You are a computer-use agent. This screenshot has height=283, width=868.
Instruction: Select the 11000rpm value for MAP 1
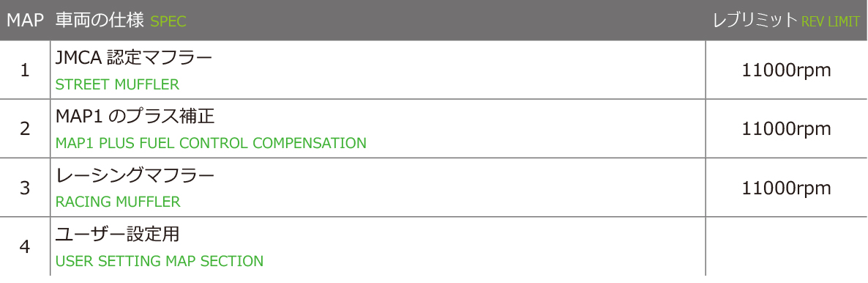click(786, 70)
